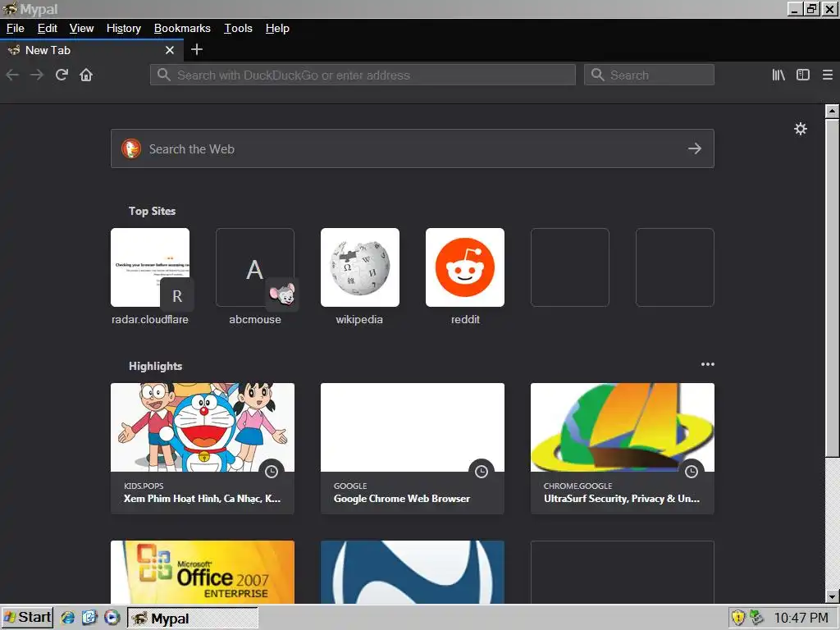Open the File menu
This screenshot has height=630, width=840.
click(x=15, y=29)
